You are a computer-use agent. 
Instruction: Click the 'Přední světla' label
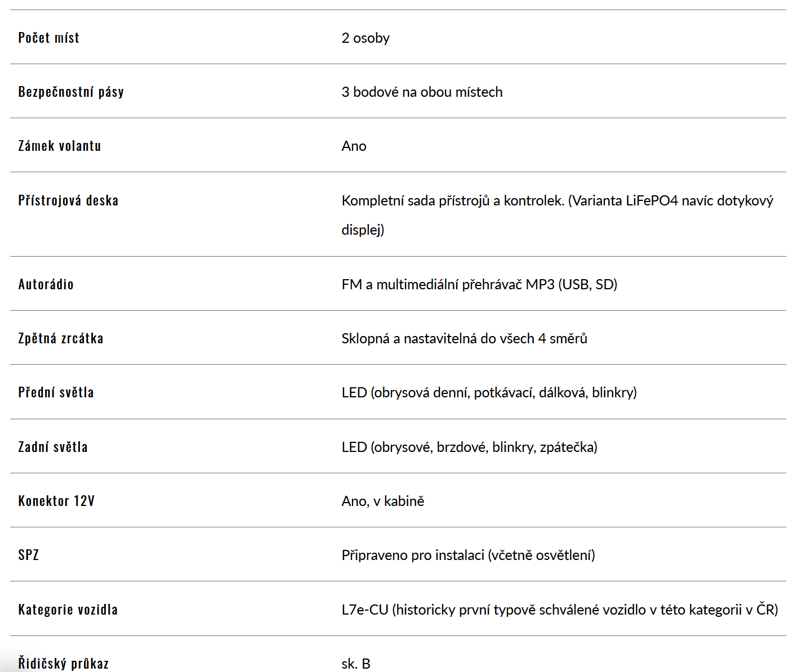tap(56, 392)
